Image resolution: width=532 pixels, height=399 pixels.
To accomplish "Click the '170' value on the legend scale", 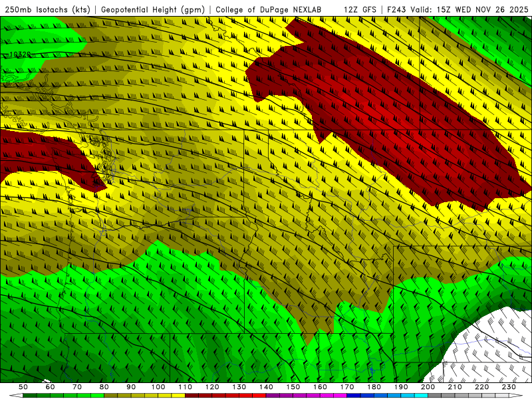I will [347, 387].
